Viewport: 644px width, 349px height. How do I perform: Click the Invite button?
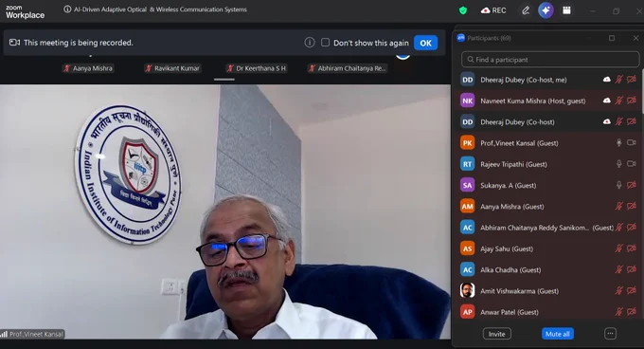pyautogui.click(x=497, y=334)
